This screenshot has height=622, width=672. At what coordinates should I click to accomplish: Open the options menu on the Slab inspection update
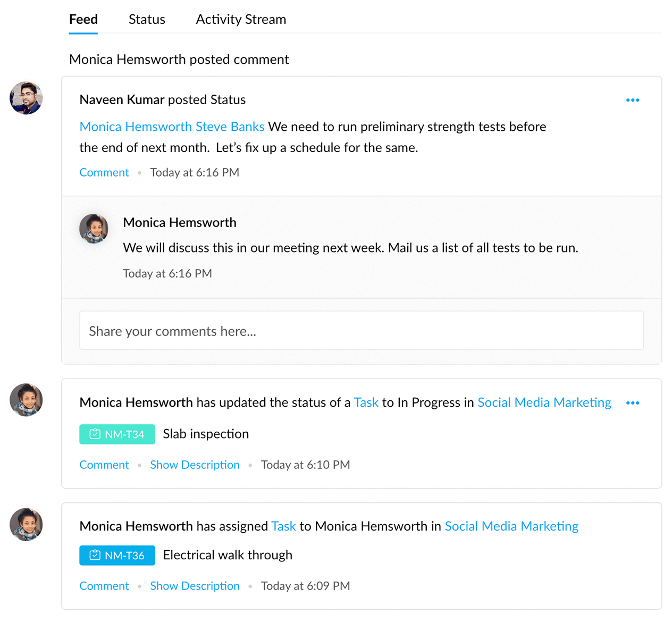(633, 402)
